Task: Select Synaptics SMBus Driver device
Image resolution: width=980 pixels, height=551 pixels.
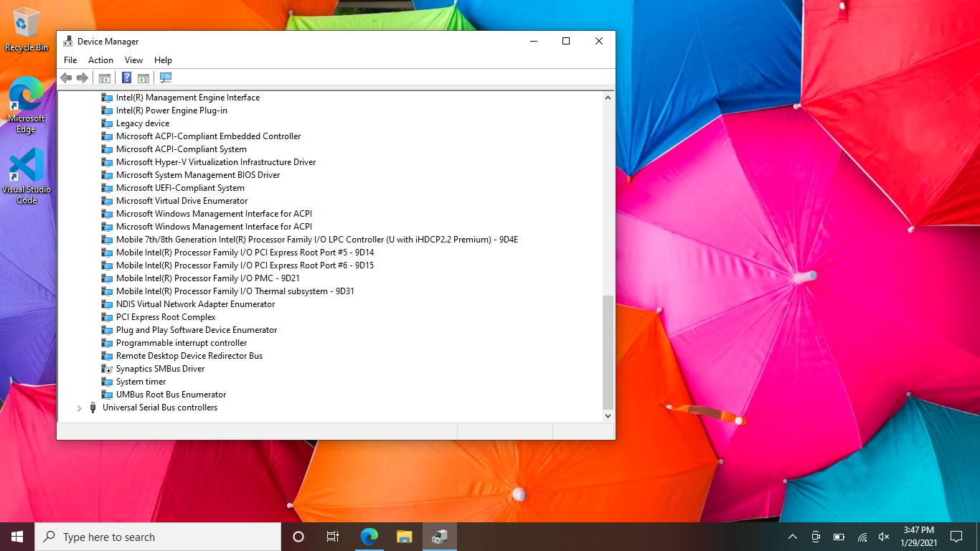Action: (160, 369)
